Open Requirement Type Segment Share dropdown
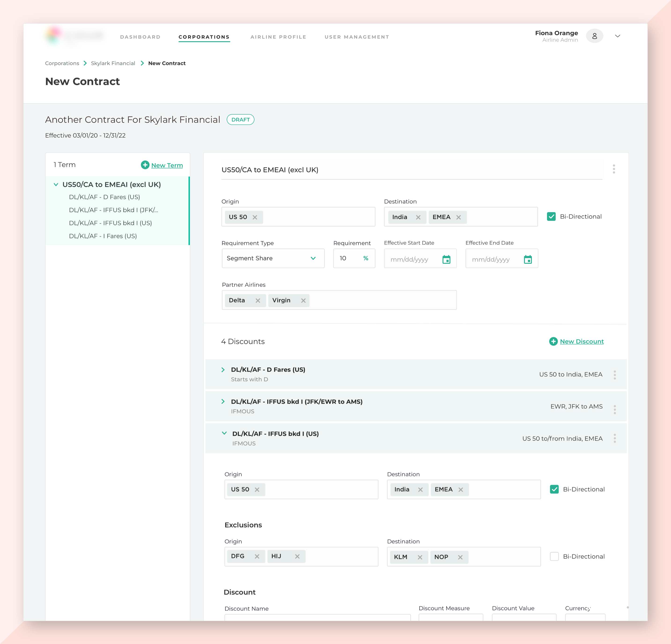The height and width of the screenshot is (644, 671). coord(273,258)
